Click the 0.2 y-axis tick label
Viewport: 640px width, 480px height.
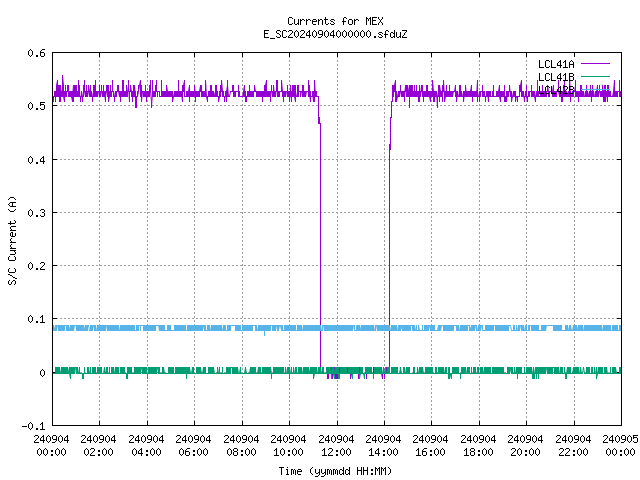point(36,266)
